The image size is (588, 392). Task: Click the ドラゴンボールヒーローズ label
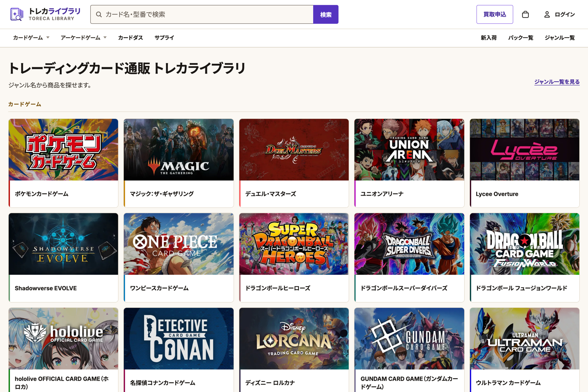pos(278,288)
